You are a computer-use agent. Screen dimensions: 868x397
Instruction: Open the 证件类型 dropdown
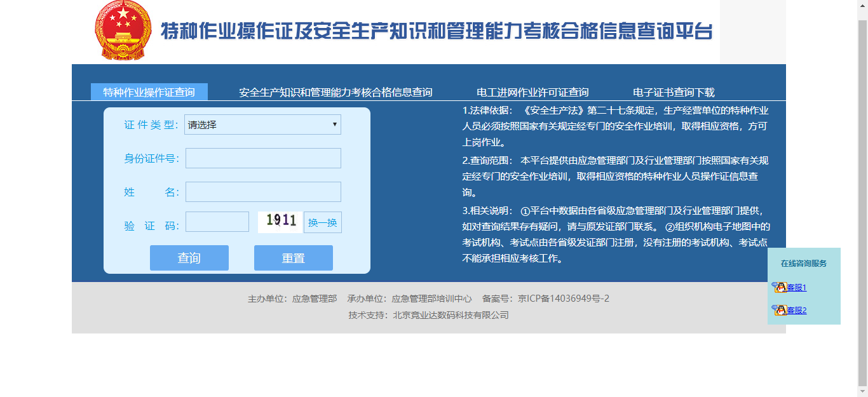pyautogui.click(x=262, y=124)
